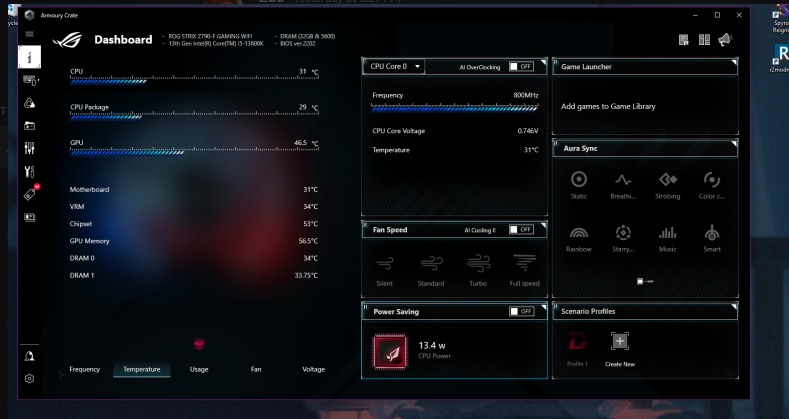This screenshot has height=419, width=789.
Task: Toggle AI Cooling II switch
Action: (x=521, y=229)
